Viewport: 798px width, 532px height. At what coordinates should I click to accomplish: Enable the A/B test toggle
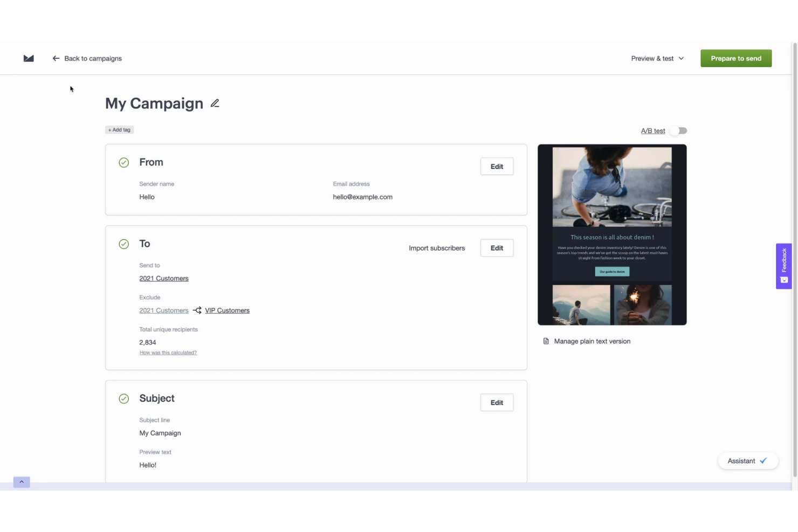point(678,130)
